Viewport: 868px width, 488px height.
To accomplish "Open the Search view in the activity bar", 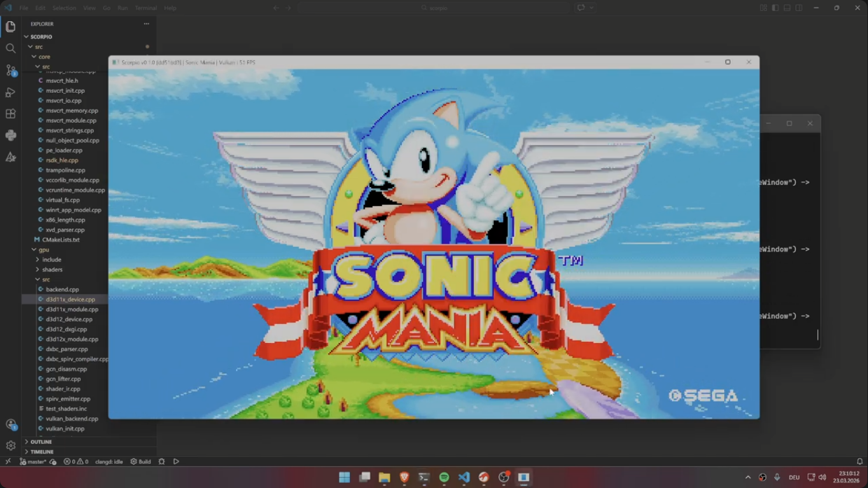I will pos(10,48).
